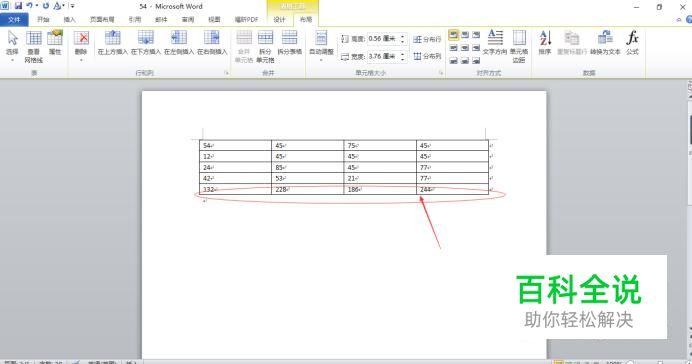Screen dimensions: 692x364
Task: Open Rows and Columns (行和列) dialog launcher
Action: [226, 73]
